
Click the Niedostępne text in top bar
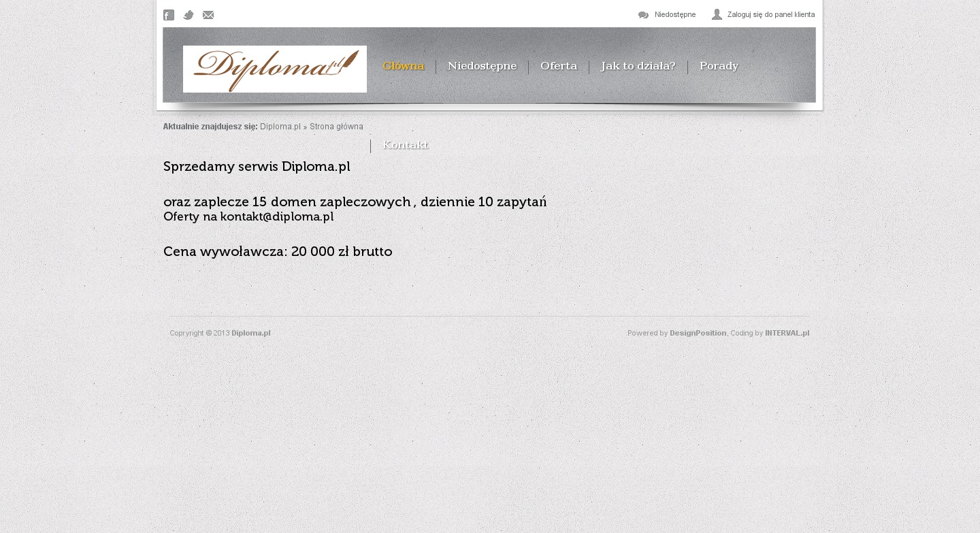click(674, 14)
